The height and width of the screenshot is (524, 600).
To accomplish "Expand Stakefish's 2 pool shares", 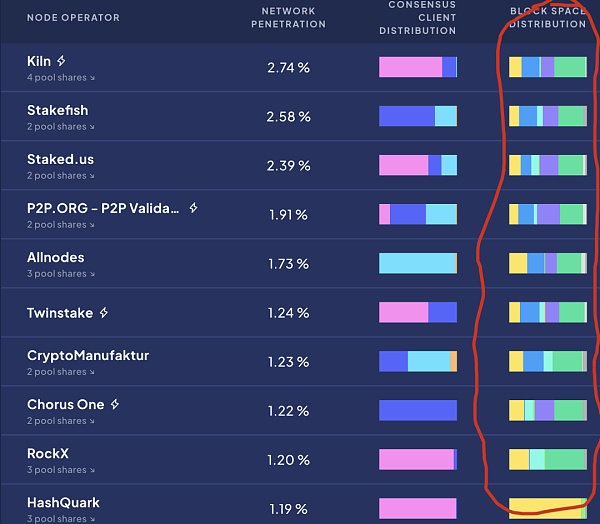I will (x=61, y=127).
